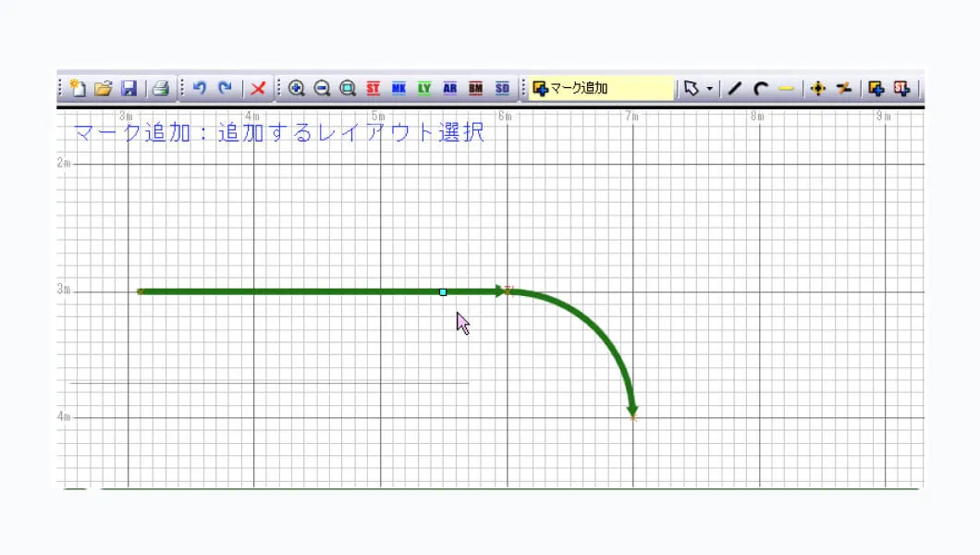Toggle the ST display button
This screenshot has width=980, height=555.
click(x=374, y=89)
